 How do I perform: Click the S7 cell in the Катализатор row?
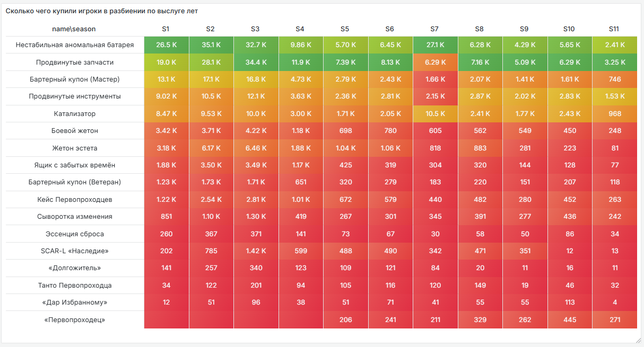tap(434, 114)
